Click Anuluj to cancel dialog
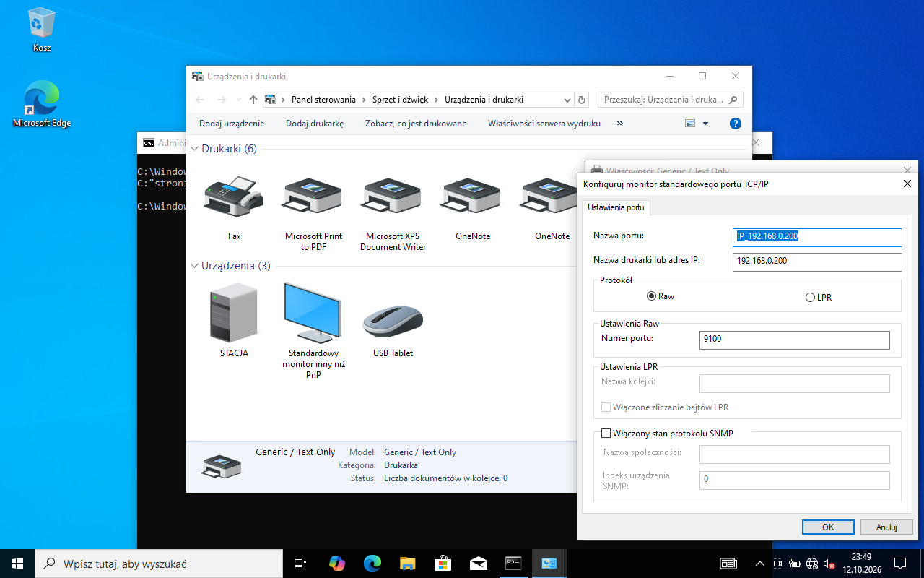 click(x=886, y=527)
